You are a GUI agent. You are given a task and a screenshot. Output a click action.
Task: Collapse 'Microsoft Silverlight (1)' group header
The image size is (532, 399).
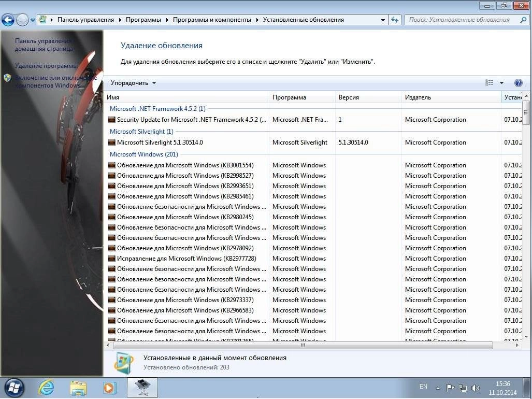coord(141,132)
